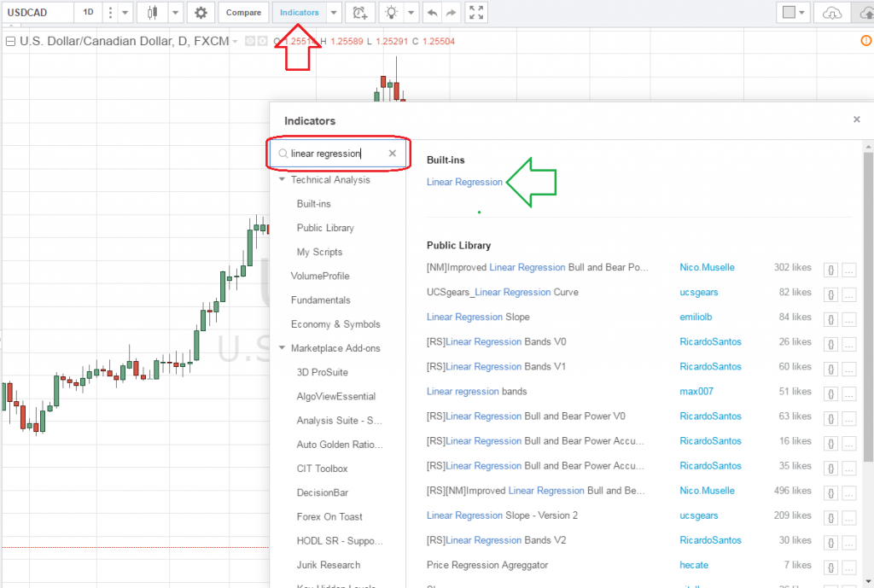This screenshot has height=588, width=874.
Task: Add the built-in Linear Regression indicator
Action: point(464,182)
